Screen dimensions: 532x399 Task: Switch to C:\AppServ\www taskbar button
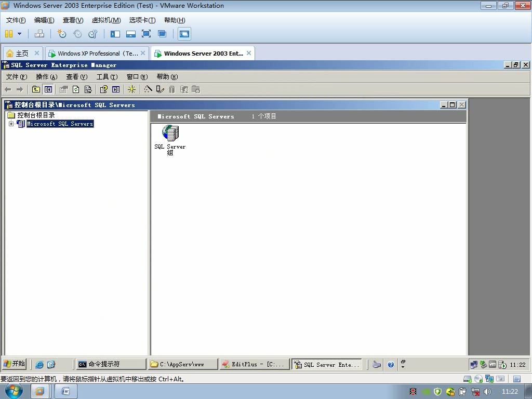click(x=183, y=364)
